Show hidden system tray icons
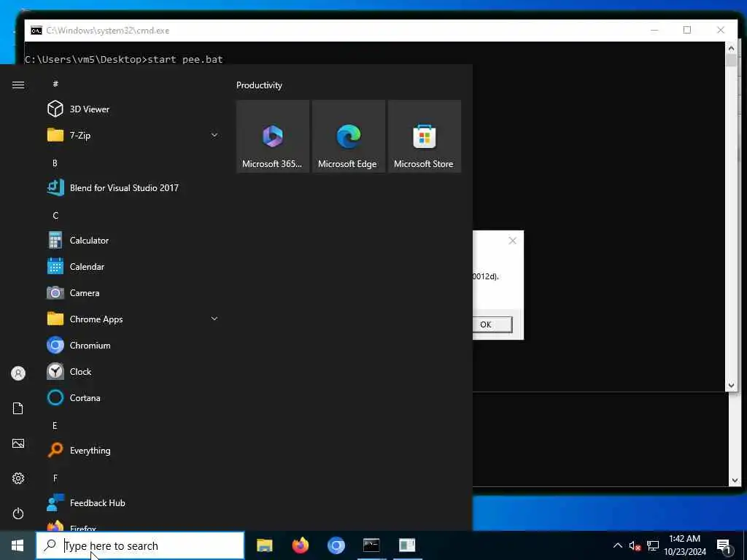 point(617,545)
